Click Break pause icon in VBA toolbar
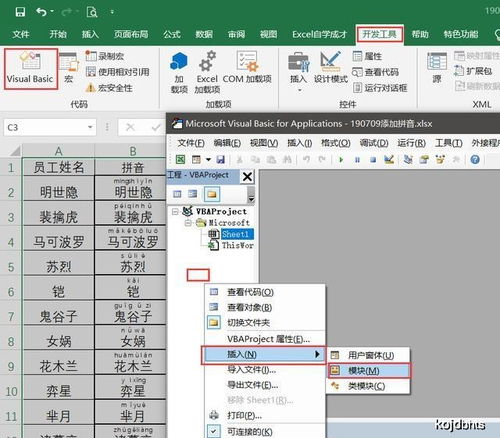The height and width of the screenshot is (438, 500). 357,160
